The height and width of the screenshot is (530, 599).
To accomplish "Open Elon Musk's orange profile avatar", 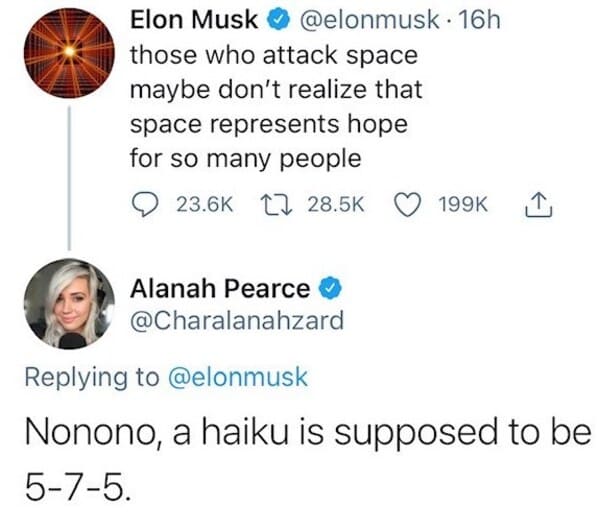I will [x=69, y=53].
